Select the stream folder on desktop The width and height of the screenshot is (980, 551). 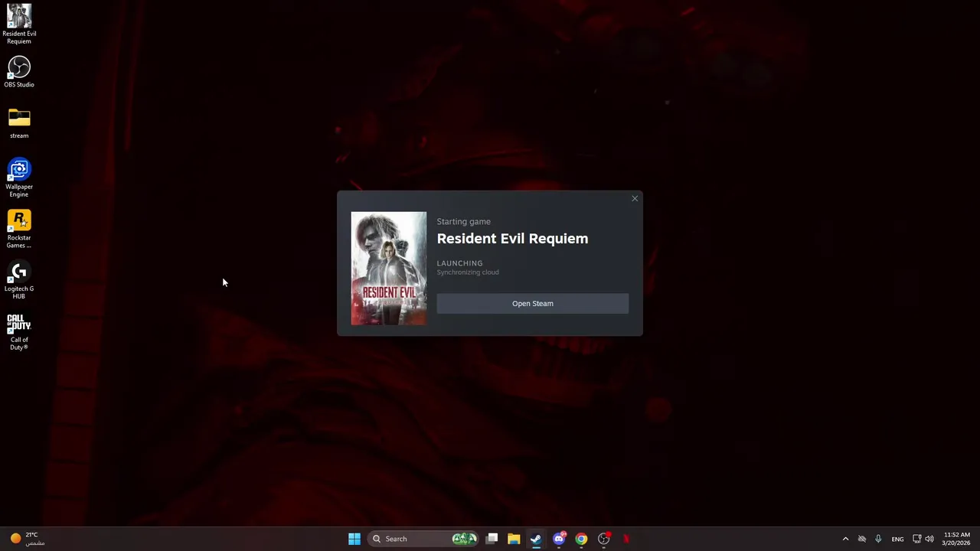(x=19, y=123)
